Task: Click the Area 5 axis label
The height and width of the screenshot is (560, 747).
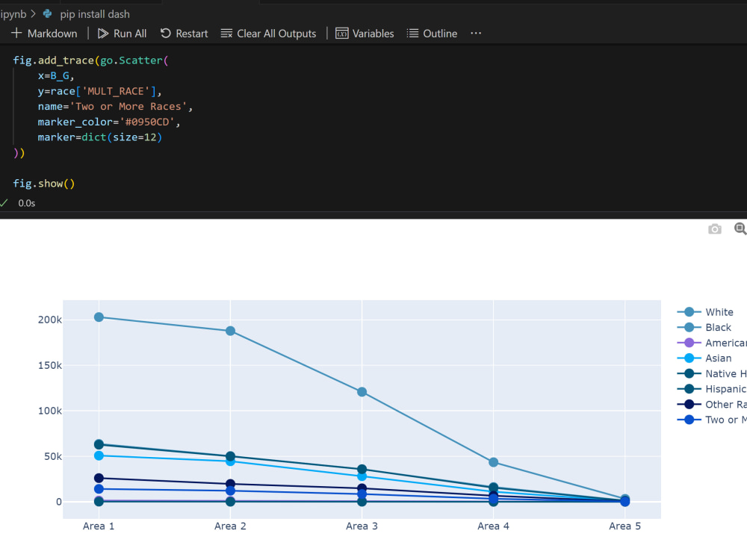Action: [x=625, y=526]
